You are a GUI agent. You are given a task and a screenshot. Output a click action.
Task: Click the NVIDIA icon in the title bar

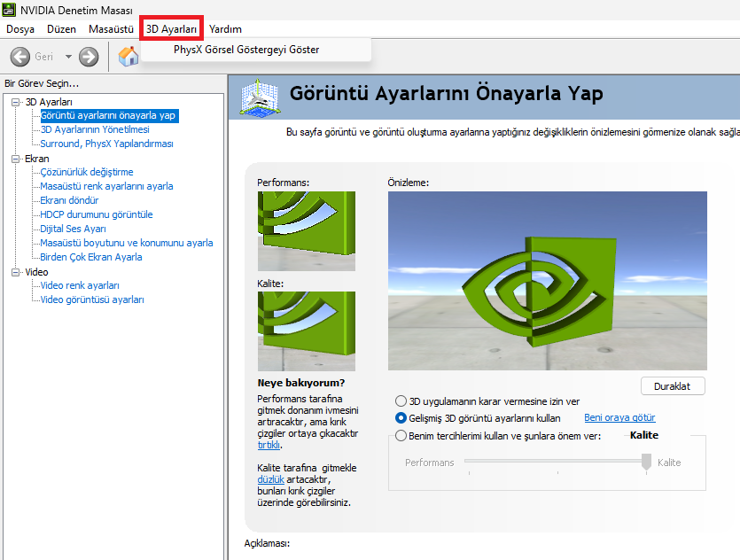[9, 10]
